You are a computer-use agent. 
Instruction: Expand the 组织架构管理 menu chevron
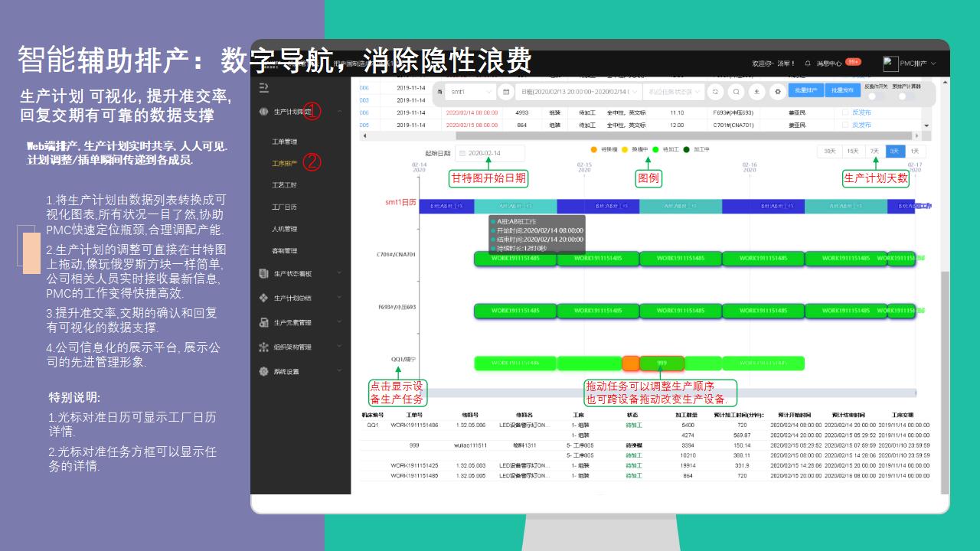tap(339, 347)
